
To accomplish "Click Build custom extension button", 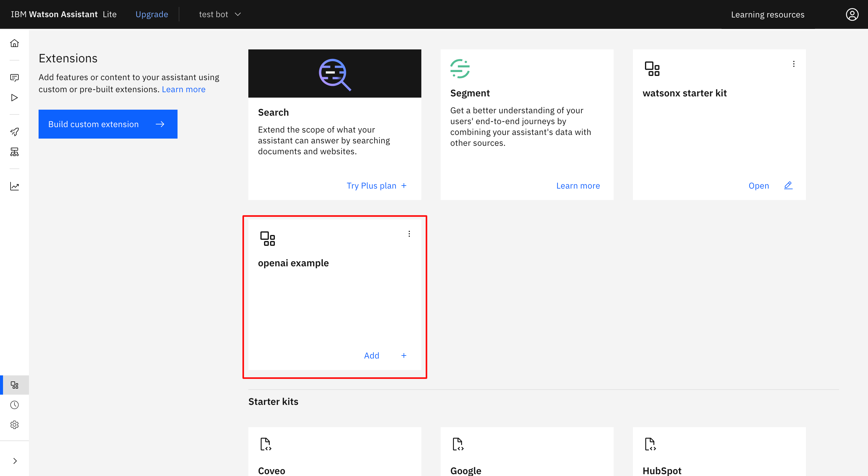I will (108, 124).
